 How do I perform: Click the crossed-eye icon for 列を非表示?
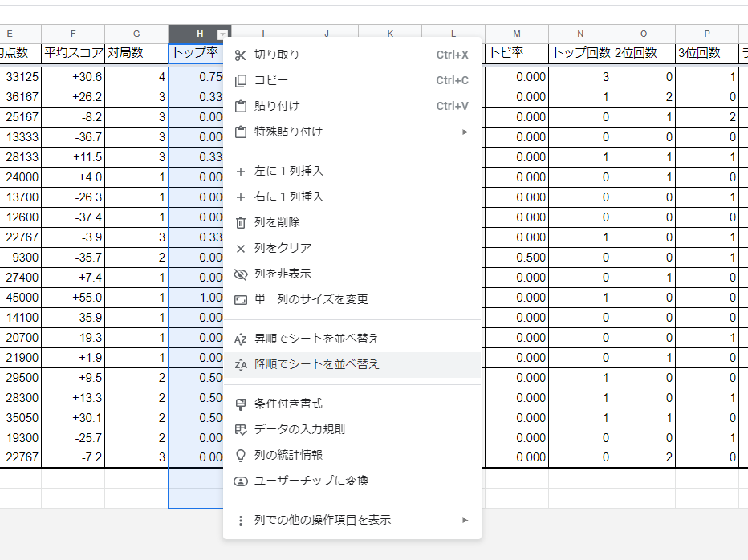tap(241, 274)
